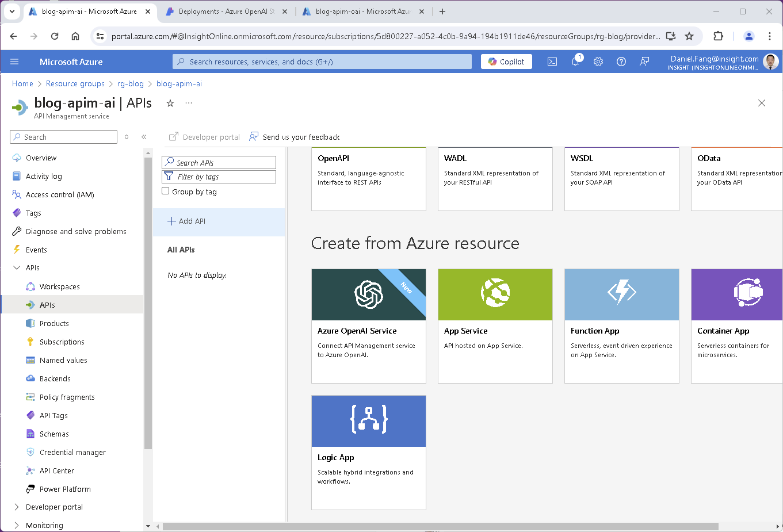The image size is (783, 532).
Task: Open Credential manager
Action: (72, 452)
